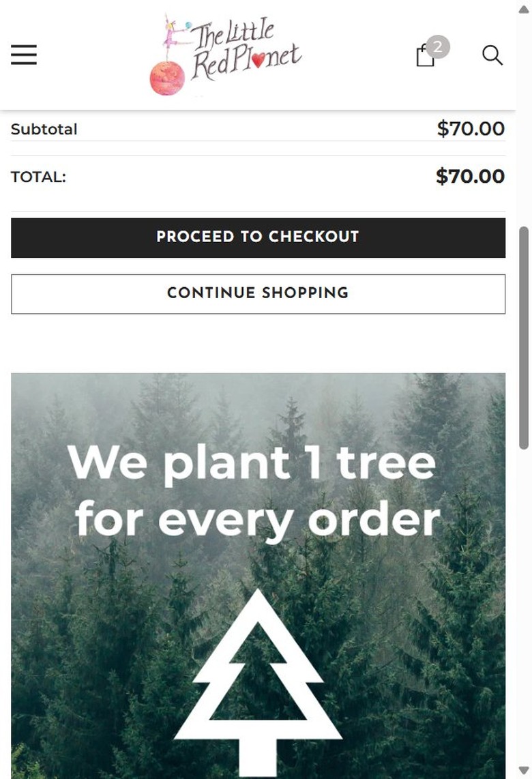Click the total $70.00 amount
Image resolution: width=532 pixels, height=779 pixels.
471,177
